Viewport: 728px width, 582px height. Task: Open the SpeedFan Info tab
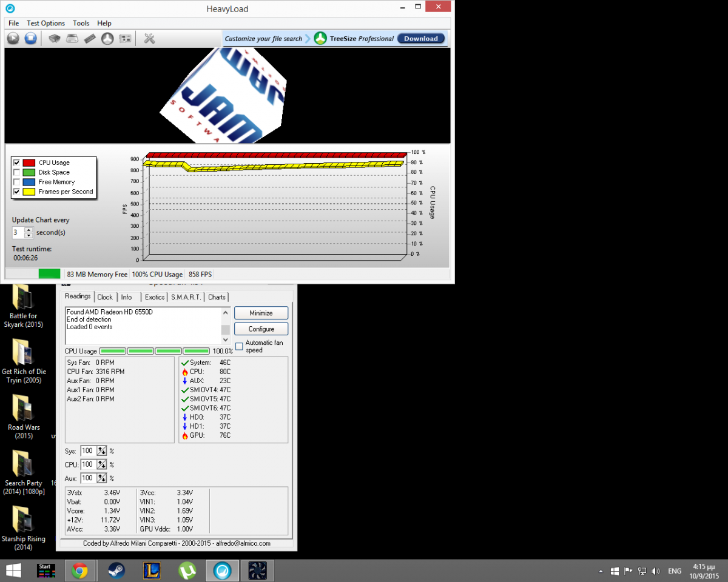pyautogui.click(x=126, y=297)
